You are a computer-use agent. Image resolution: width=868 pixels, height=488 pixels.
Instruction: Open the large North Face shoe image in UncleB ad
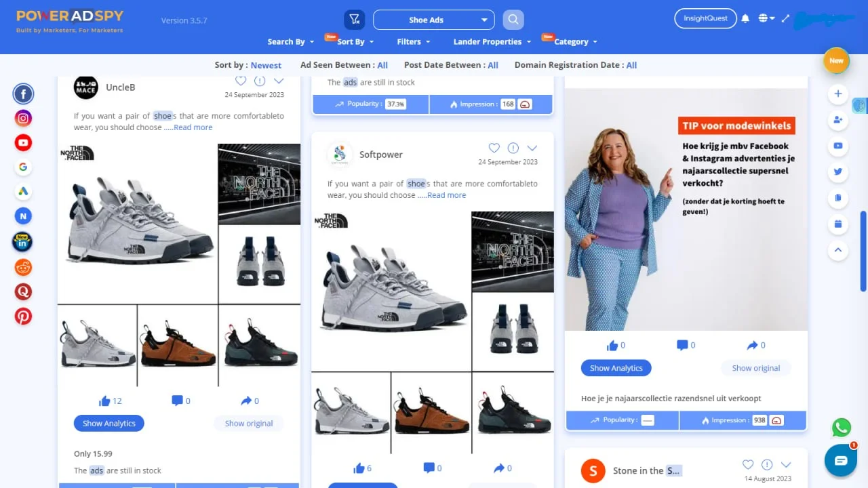click(138, 224)
